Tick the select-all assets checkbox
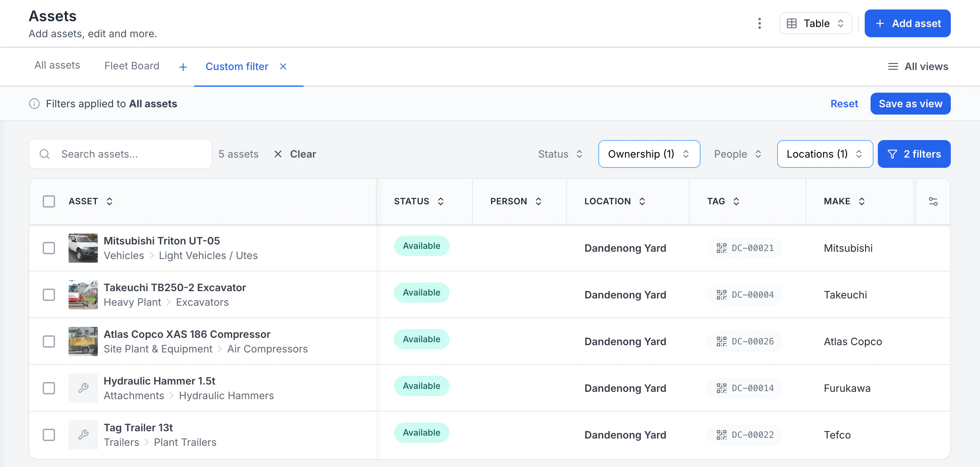Image resolution: width=980 pixels, height=467 pixels. [49, 201]
